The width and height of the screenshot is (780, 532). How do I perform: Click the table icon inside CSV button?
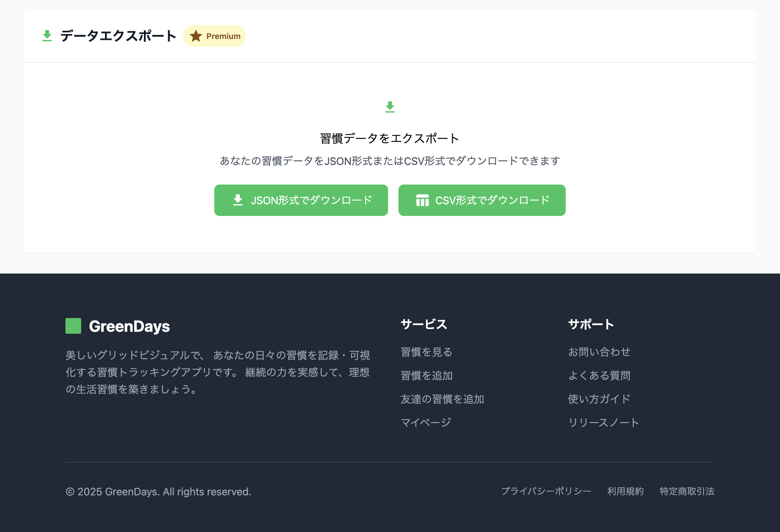tap(422, 200)
